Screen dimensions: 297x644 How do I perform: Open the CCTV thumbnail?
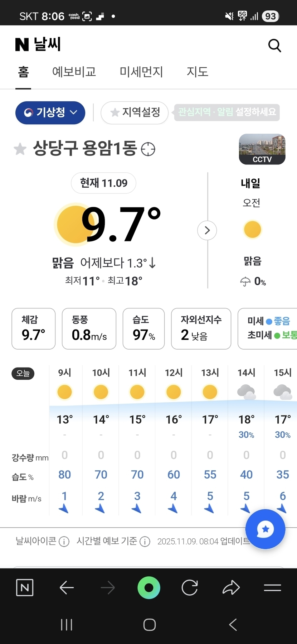tap(262, 149)
